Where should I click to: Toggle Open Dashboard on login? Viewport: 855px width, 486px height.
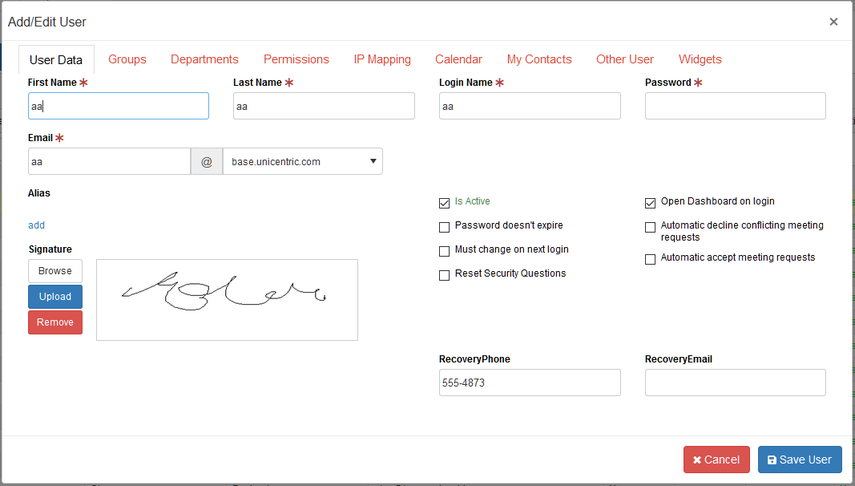click(x=650, y=203)
